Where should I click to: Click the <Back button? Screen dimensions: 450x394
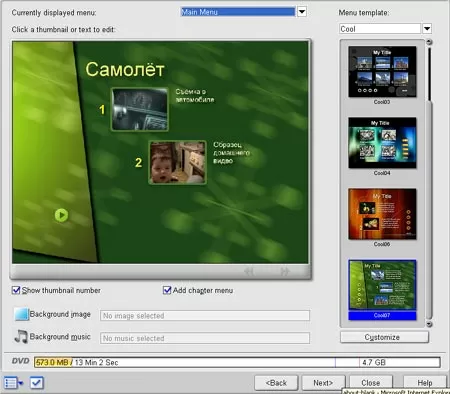click(x=276, y=383)
